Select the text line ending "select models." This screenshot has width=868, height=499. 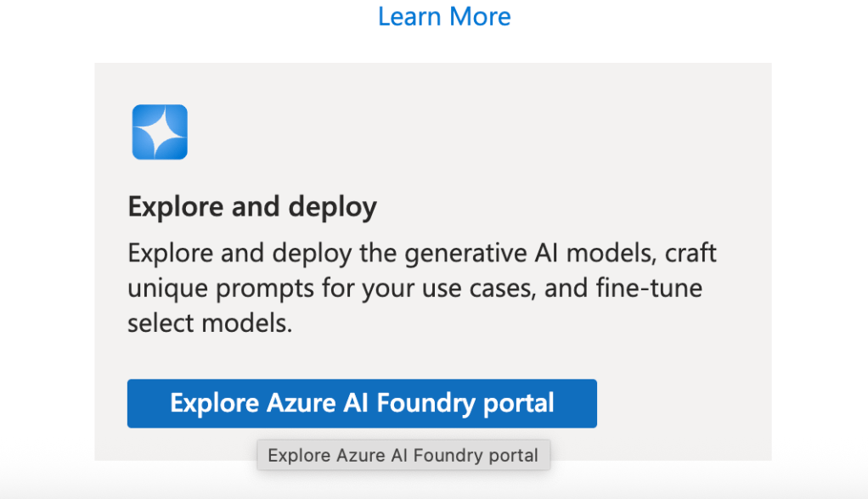pos(210,323)
